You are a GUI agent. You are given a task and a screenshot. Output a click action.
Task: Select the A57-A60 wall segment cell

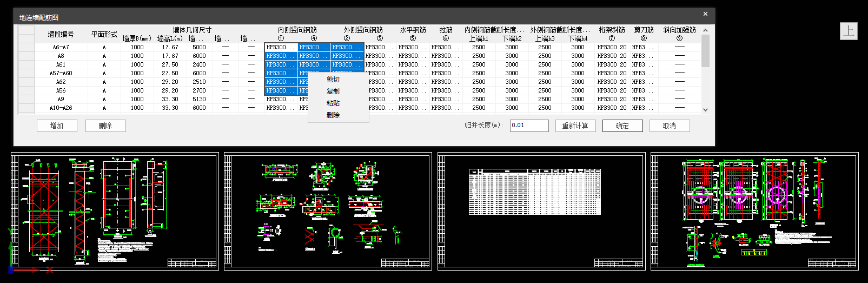pos(61,74)
